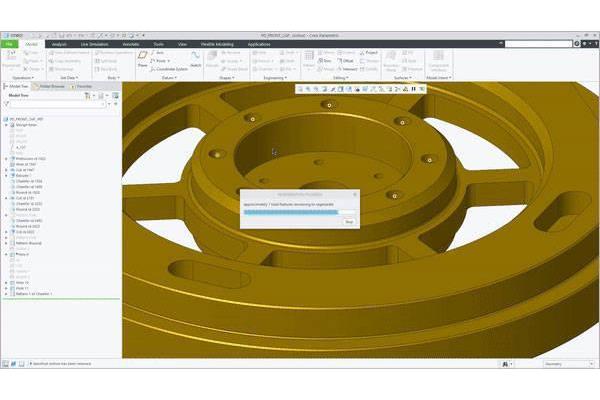Viewport: 600px width, 400px height.
Task: Click Refit in graphics toolbar
Action: tap(300, 89)
